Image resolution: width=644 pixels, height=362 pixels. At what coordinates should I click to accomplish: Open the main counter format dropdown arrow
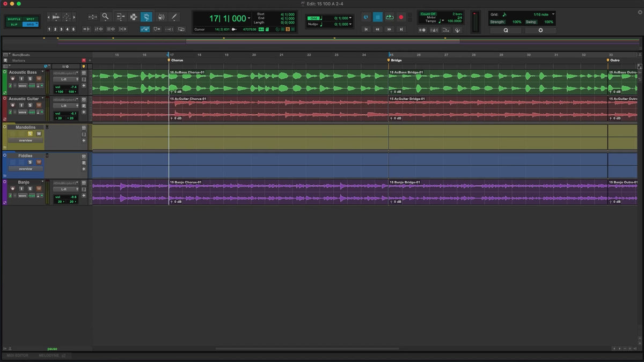pos(249,19)
